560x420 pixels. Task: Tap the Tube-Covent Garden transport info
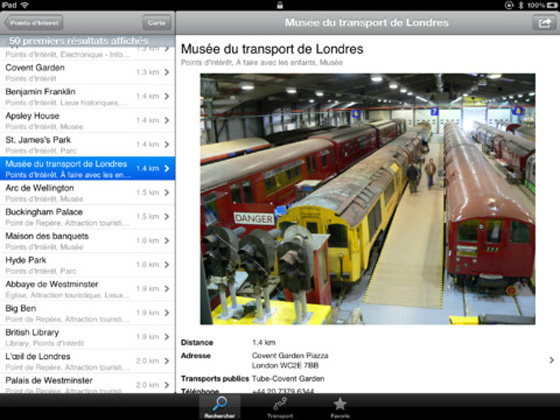[288, 379]
